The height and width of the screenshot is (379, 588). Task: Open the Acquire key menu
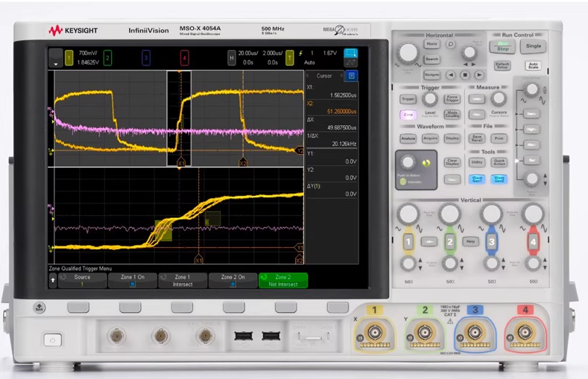point(430,138)
